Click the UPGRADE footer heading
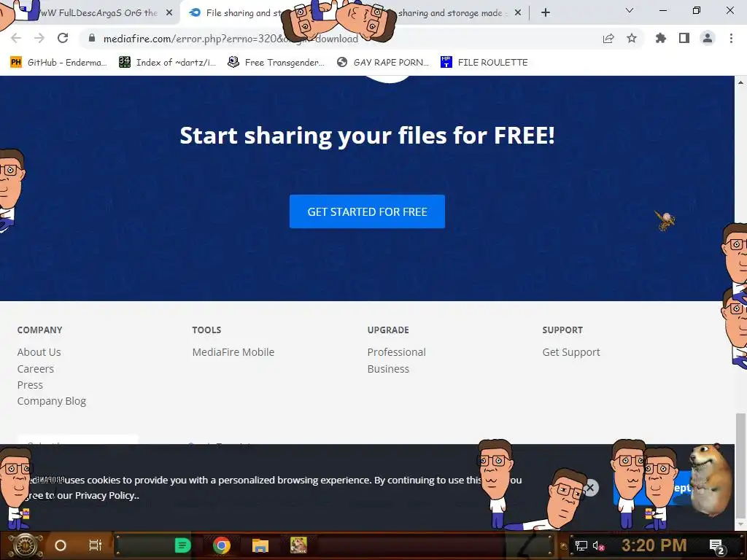Screen dimensions: 747x560 388,330
